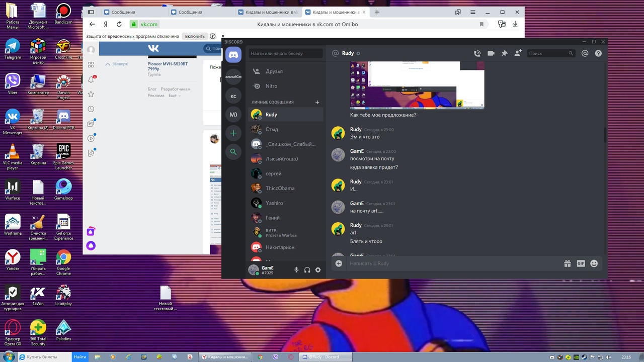Image resolution: width=644 pixels, height=362 pixels.
Task: Open Друзья in the Discord sidebar
Action: pos(274,71)
